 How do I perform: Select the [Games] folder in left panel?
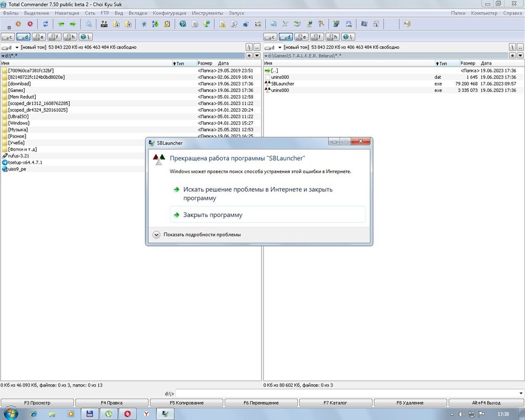(16, 90)
